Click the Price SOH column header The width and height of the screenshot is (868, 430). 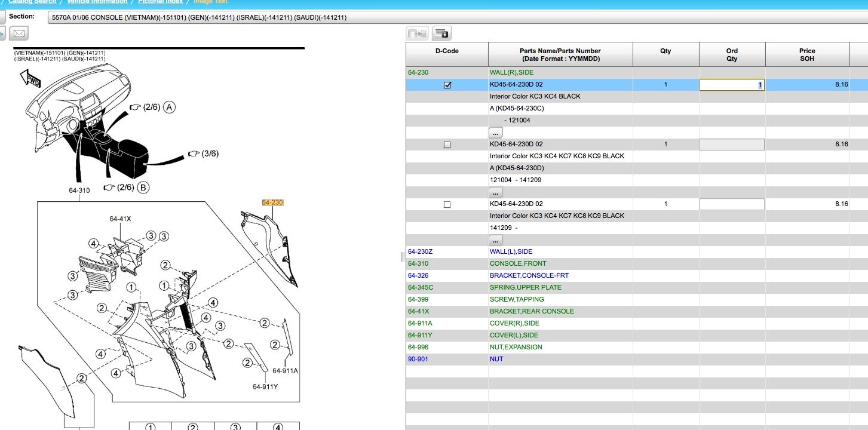(x=807, y=54)
